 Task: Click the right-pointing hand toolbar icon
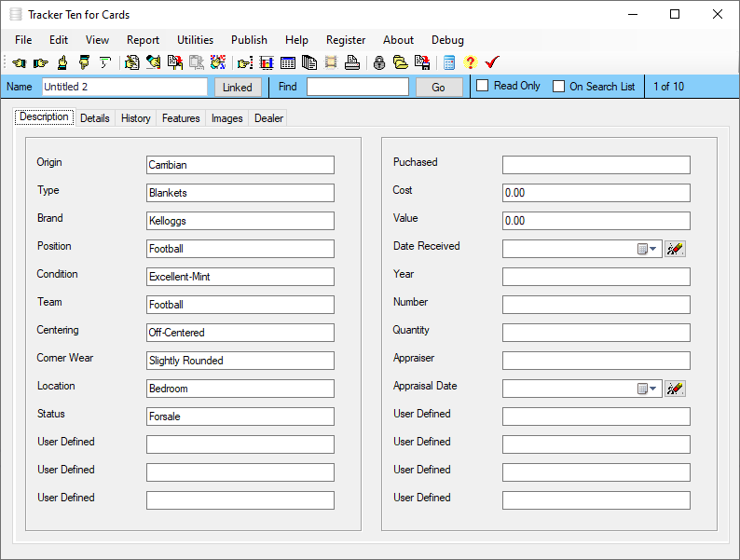pyautogui.click(x=40, y=63)
